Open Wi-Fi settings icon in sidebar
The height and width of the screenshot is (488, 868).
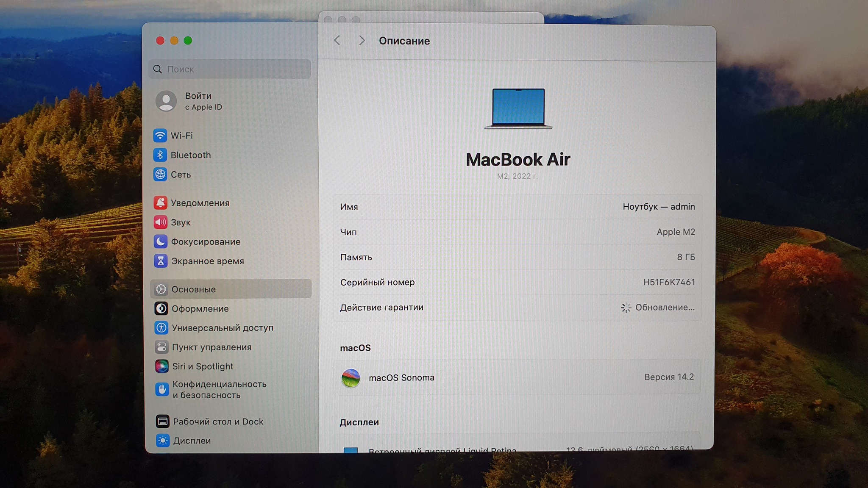coord(160,136)
